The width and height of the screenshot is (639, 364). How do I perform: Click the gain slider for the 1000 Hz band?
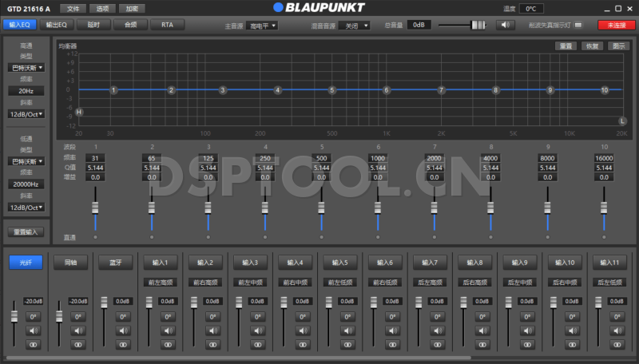tap(378, 208)
